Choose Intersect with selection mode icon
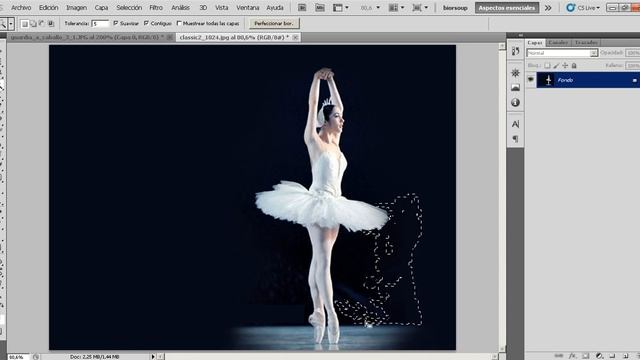Viewport: 640px width, 360px height. [51, 24]
